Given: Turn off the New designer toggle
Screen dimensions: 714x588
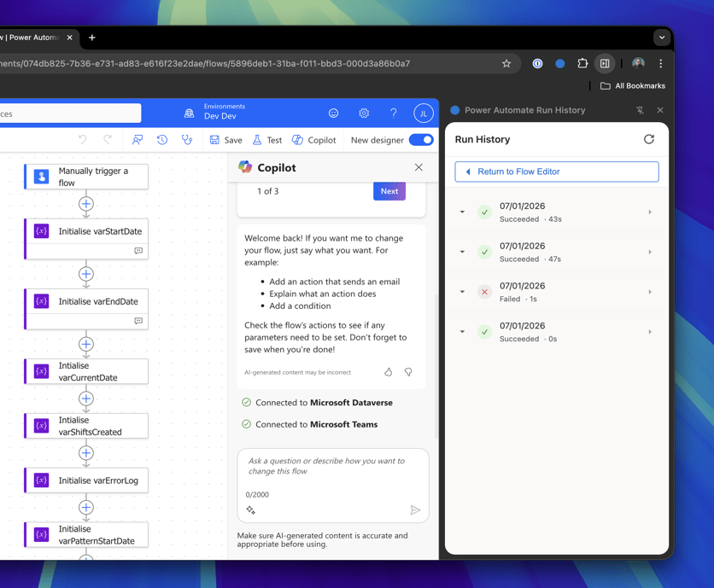Looking at the screenshot, I should tap(421, 140).
